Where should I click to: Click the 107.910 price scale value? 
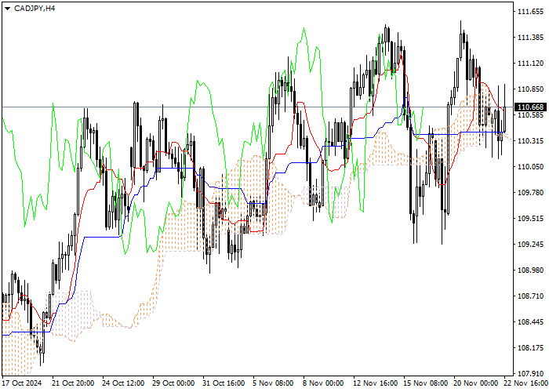(530, 374)
